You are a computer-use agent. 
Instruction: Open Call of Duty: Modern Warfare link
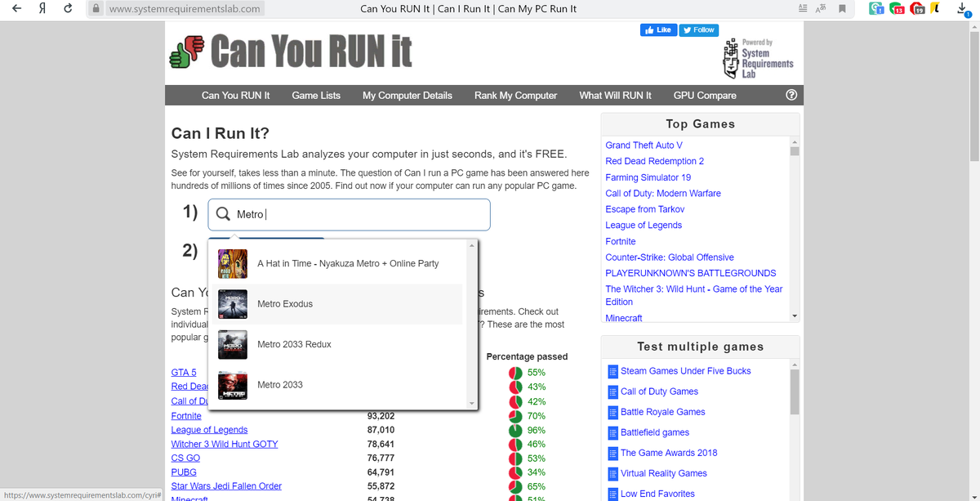click(662, 194)
